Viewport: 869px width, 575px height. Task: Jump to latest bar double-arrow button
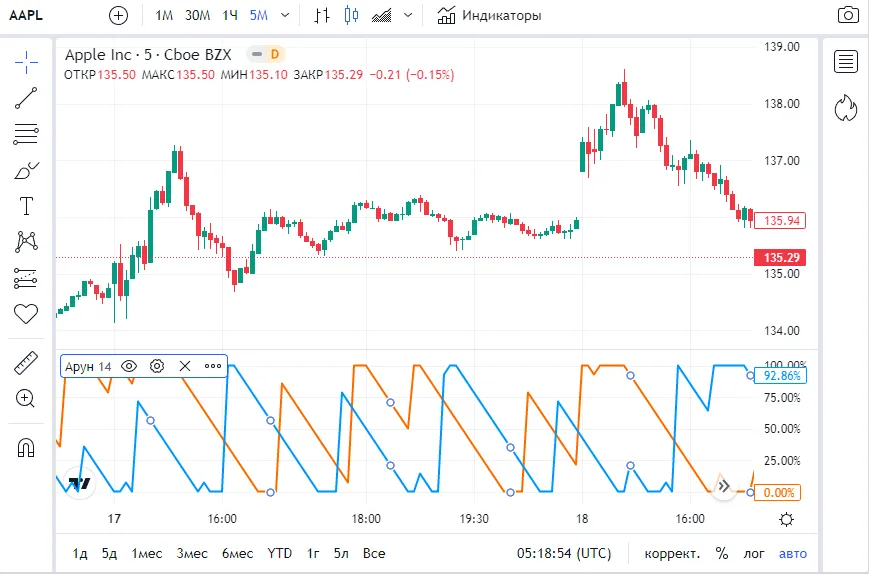723,486
